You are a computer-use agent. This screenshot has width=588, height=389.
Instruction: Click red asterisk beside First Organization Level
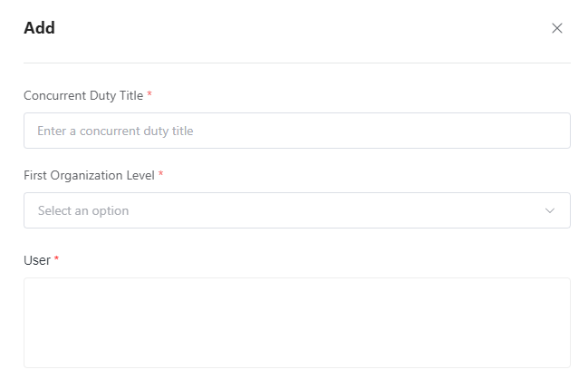tap(160, 175)
